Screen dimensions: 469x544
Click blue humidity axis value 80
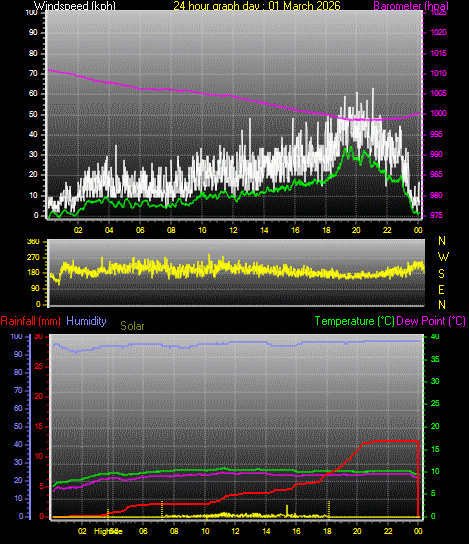coord(18,373)
